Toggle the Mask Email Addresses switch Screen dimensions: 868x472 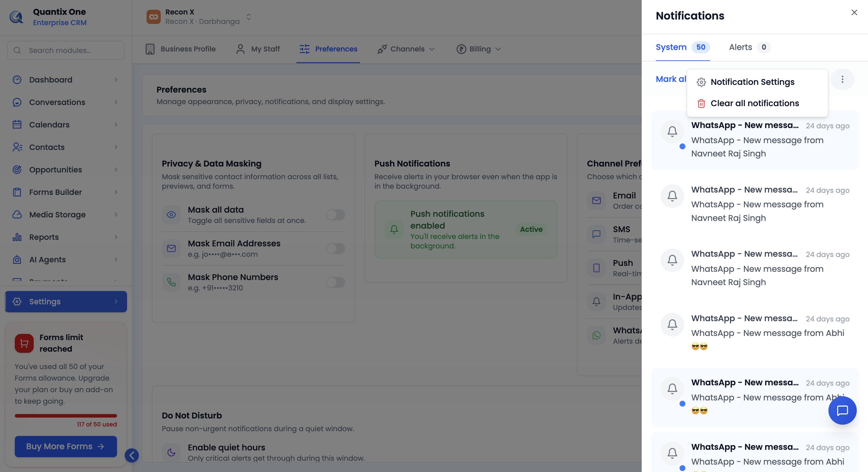(x=335, y=248)
